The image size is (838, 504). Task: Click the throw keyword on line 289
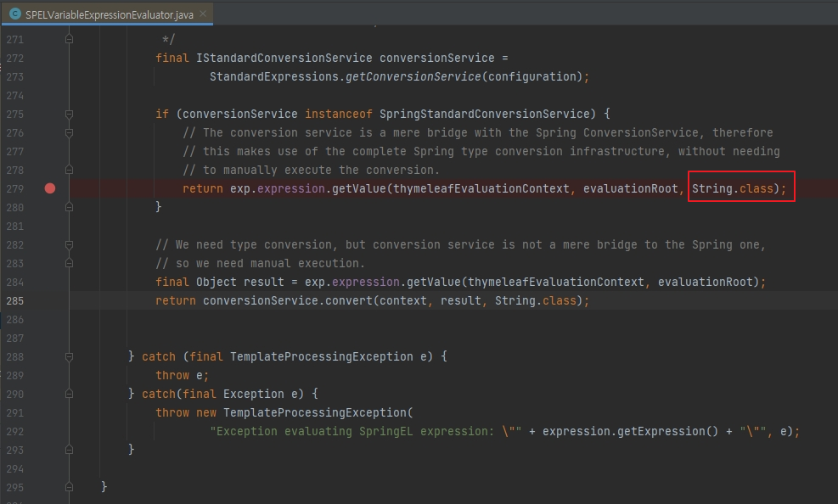point(172,375)
